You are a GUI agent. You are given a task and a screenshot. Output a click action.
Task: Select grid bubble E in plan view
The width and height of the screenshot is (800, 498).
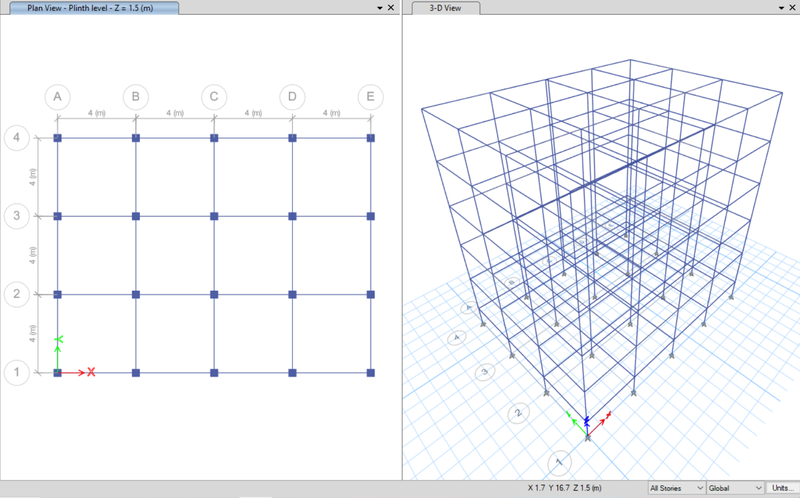tap(370, 97)
